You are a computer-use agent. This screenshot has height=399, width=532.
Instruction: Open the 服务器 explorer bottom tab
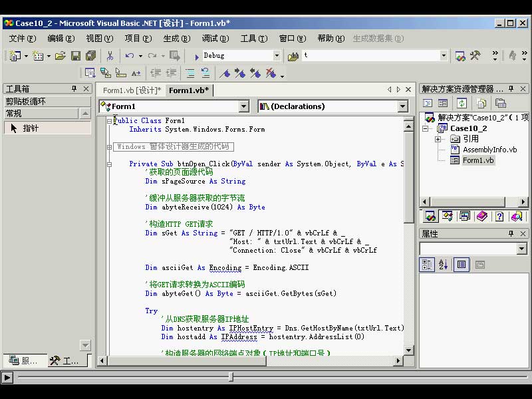(23, 360)
